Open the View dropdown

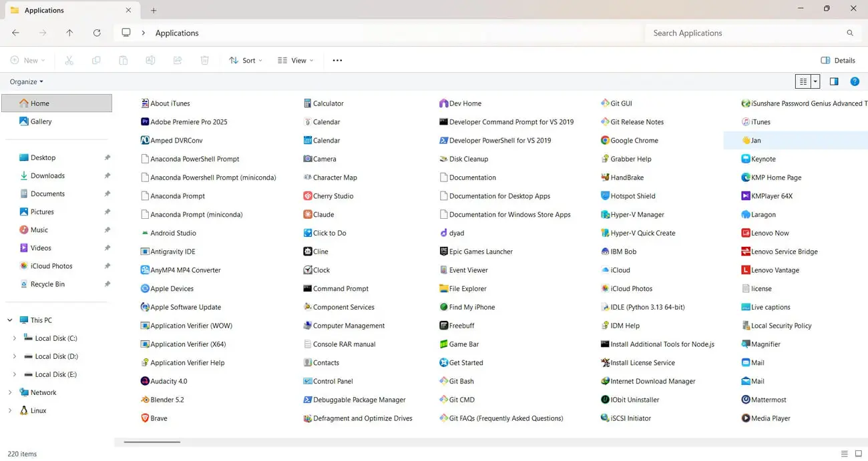pyautogui.click(x=295, y=60)
